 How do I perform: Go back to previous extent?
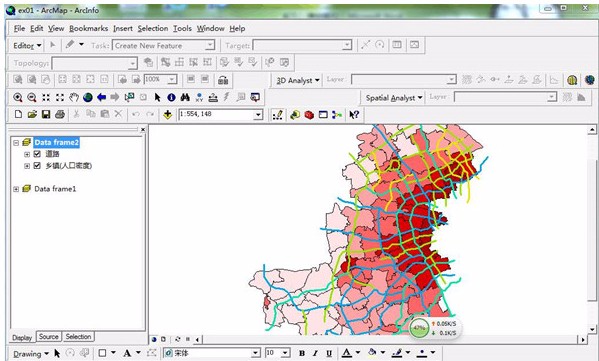click(101, 97)
